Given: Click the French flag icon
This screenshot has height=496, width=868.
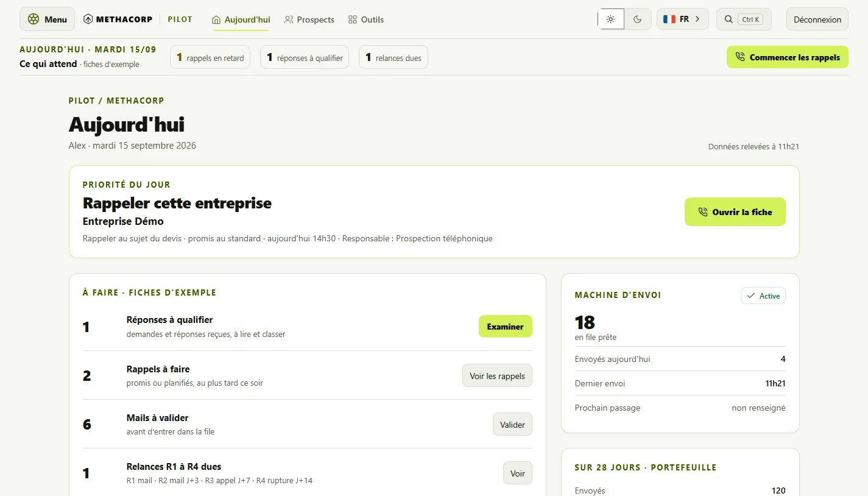Looking at the screenshot, I should pos(669,19).
